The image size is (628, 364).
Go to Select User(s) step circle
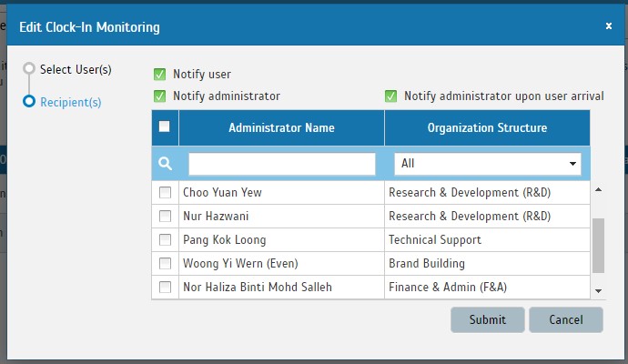click(x=29, y=68)
